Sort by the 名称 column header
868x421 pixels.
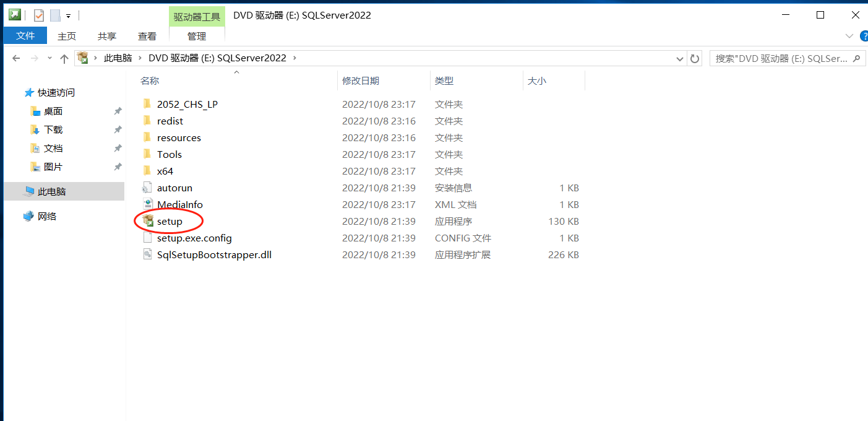[150, 80]
